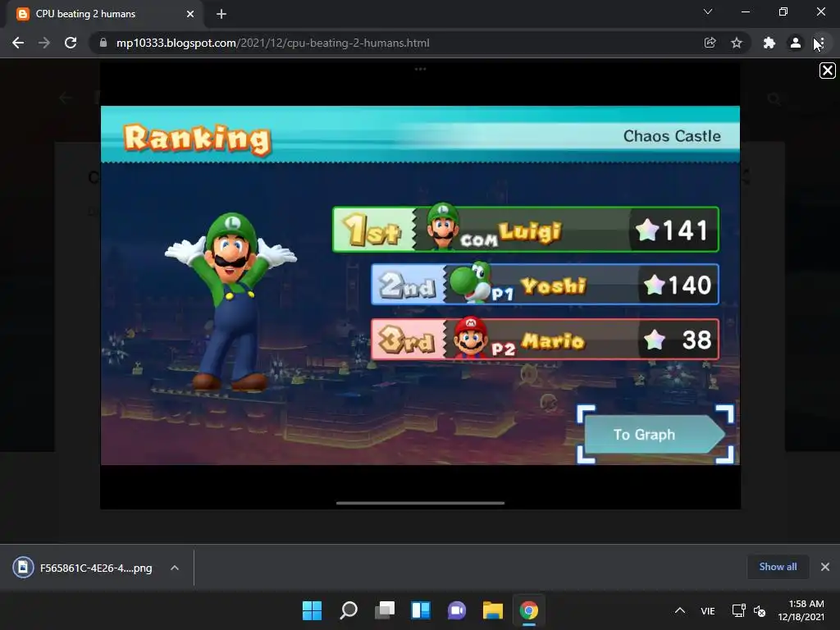The image size is (840, 630).
Task: Open File Explorer from taskbar
Action: click(493, 610)
